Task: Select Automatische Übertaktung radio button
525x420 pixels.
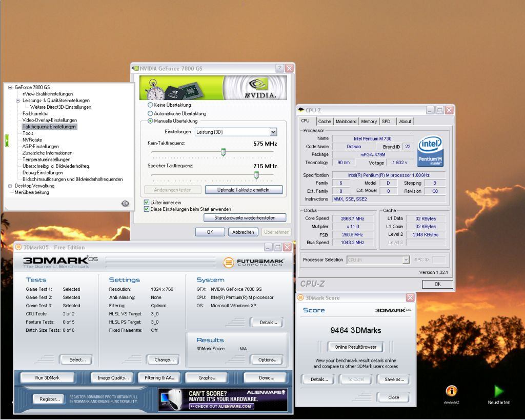Action: (x=150, y=113)
